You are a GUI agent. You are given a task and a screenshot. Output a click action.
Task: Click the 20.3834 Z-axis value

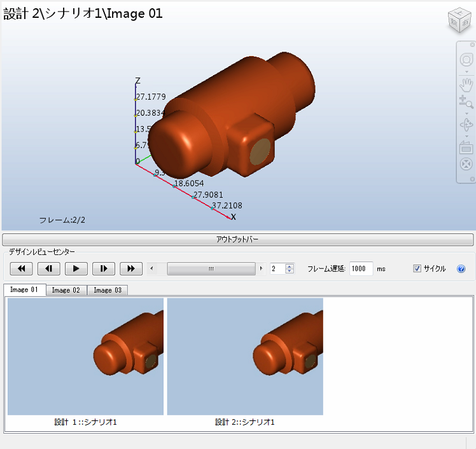pyautogui.click(x=151, y=113)
